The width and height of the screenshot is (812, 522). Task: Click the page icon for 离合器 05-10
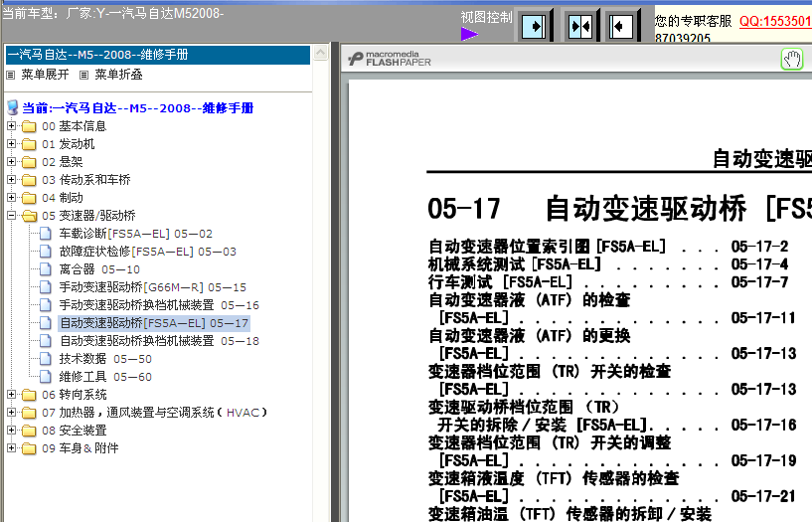(46, 269)
